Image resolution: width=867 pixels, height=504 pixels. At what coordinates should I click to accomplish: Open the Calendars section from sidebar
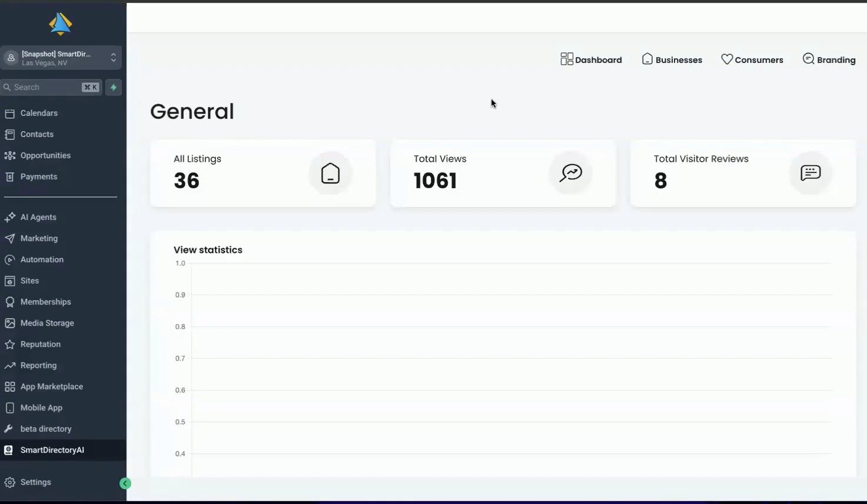point(39,113)
